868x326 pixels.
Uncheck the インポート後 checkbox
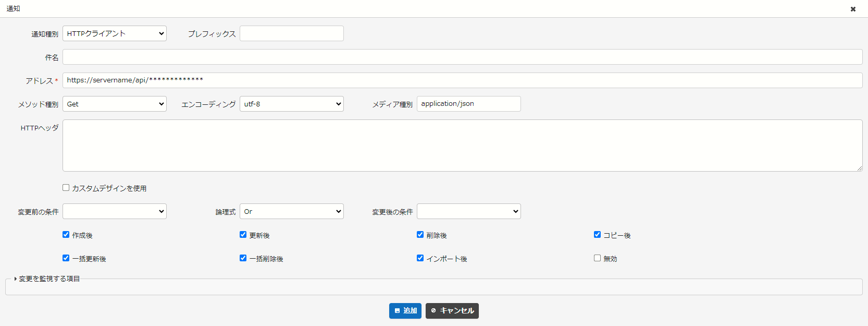(420, 258)
